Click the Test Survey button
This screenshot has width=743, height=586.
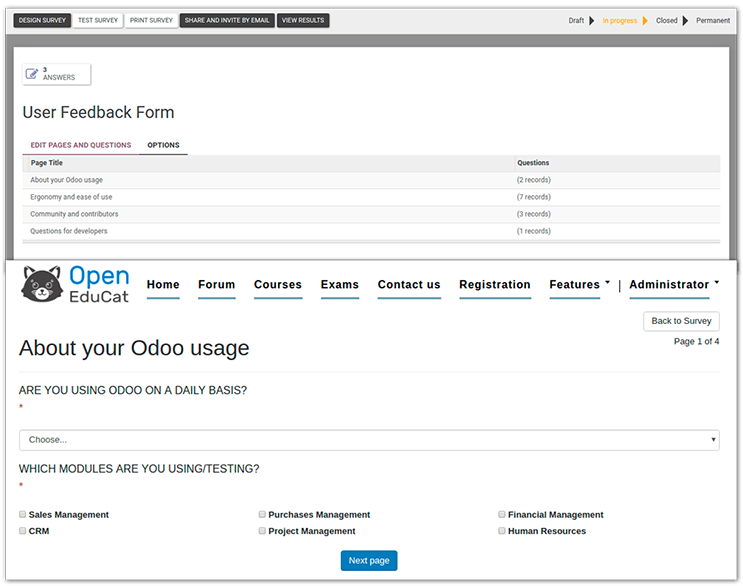pyautogui.click(x=98, y=20)
